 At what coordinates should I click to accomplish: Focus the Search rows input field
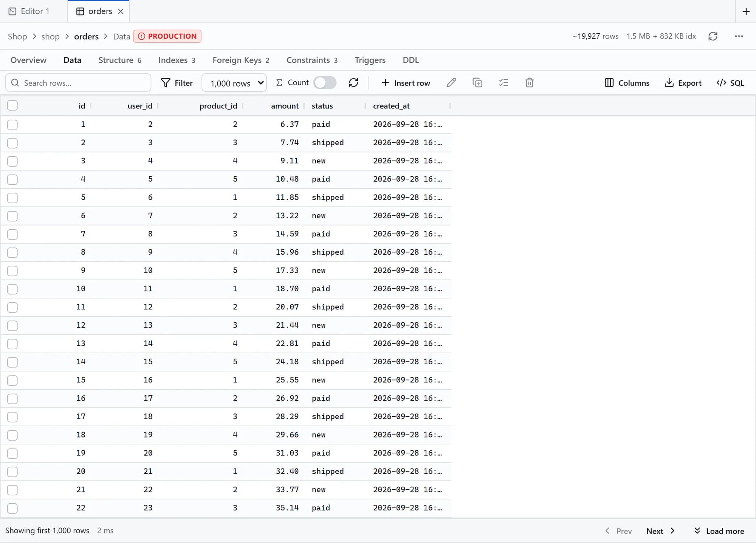78,83
